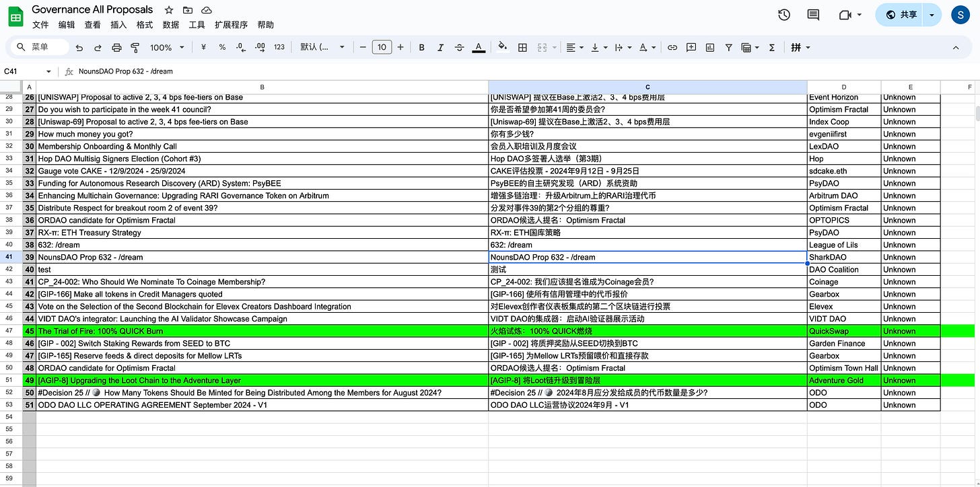Open the name box dropdown arrow
The image size is (980, 487).
[x=48, y=71]
